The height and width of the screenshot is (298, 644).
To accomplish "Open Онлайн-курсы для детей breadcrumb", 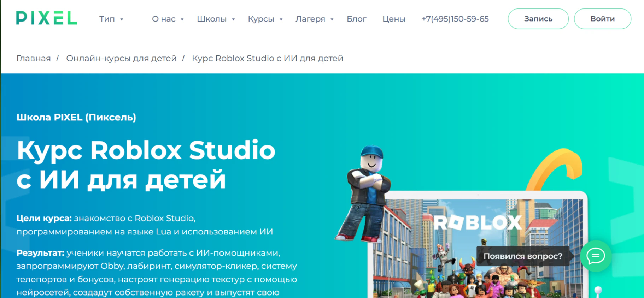I will (x=121, y=58).
